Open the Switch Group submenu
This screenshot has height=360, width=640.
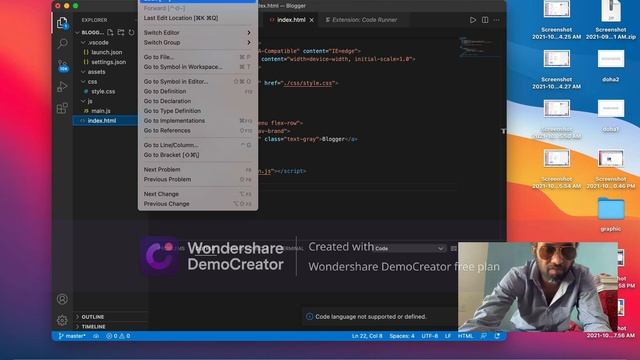point(198,42)
